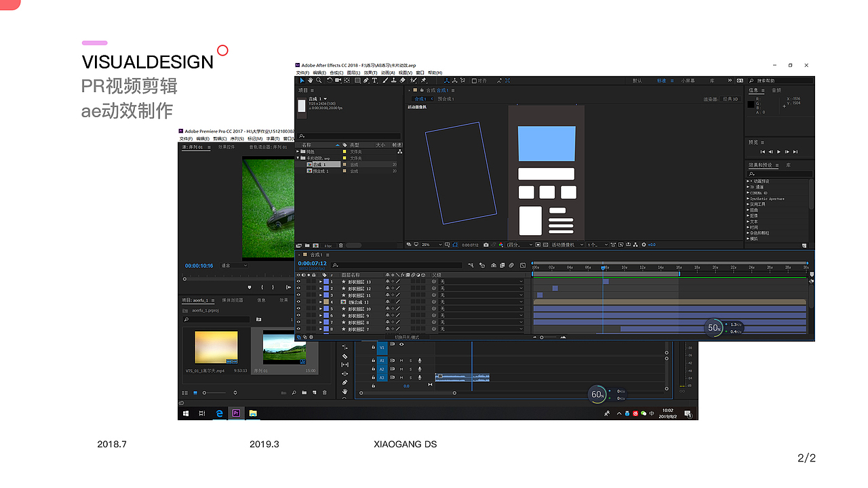Select the 标准 workspace in After Effects

coord(661,81)
